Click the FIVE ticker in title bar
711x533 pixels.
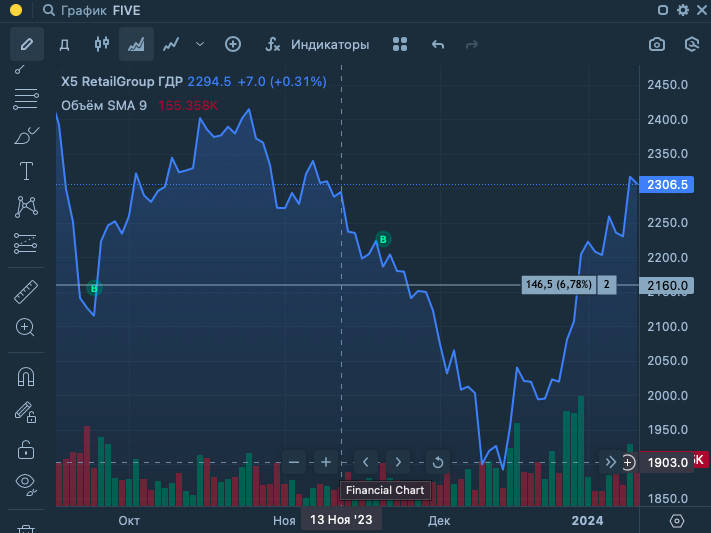(127, 10)
